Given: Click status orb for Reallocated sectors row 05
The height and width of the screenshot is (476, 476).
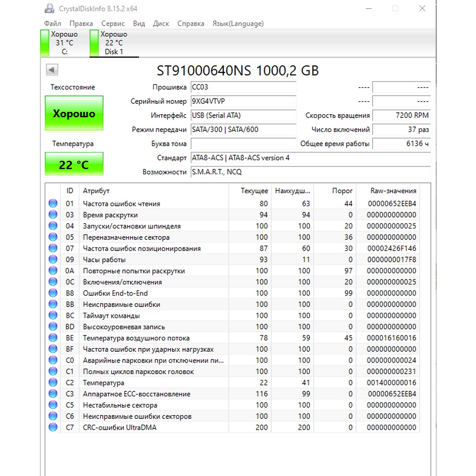Looking at the screenshot, I should click(x=53, y=237).
